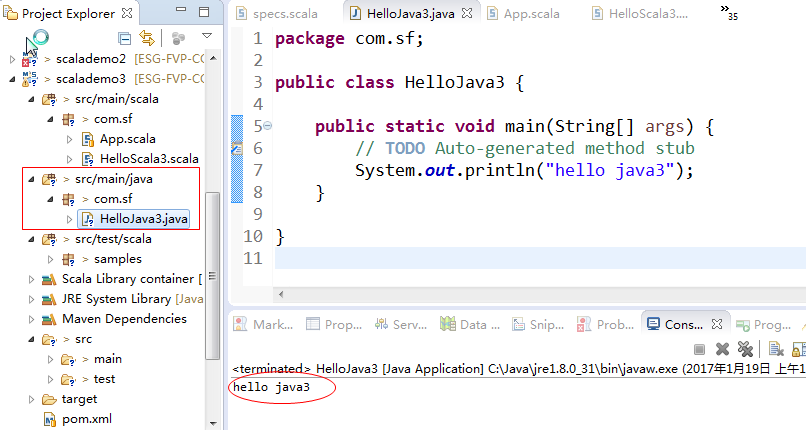This screenshot has width=806, height=430.
Task: Select Scala Library container entry
Action: pyautogui.click(x=132, y=279)
